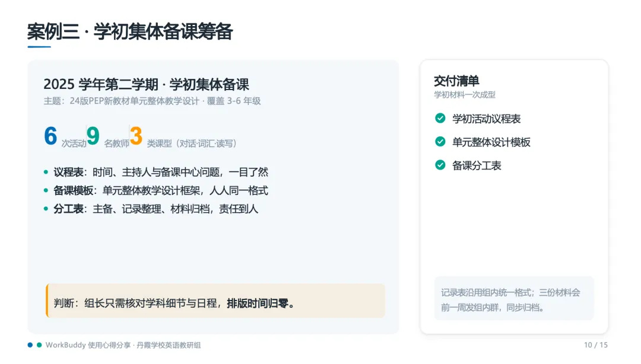Click the page number 10 / 15
The height and width of the screenshot is (364, 641).
point(596,345)
